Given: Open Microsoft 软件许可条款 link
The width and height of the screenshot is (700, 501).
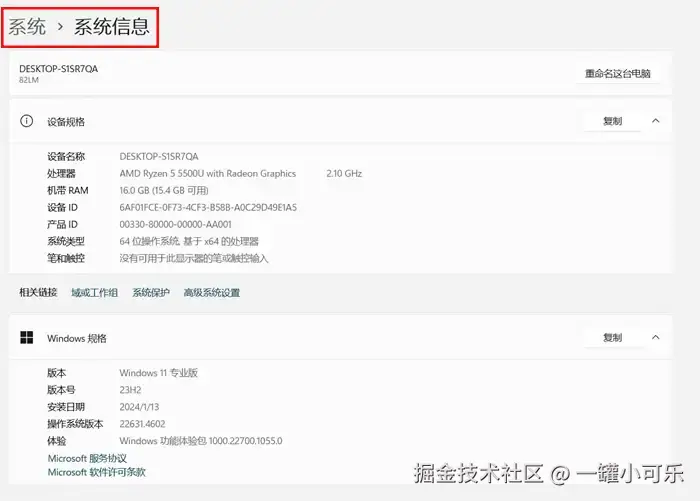Looking at the screenshot, I should point(96,472).
